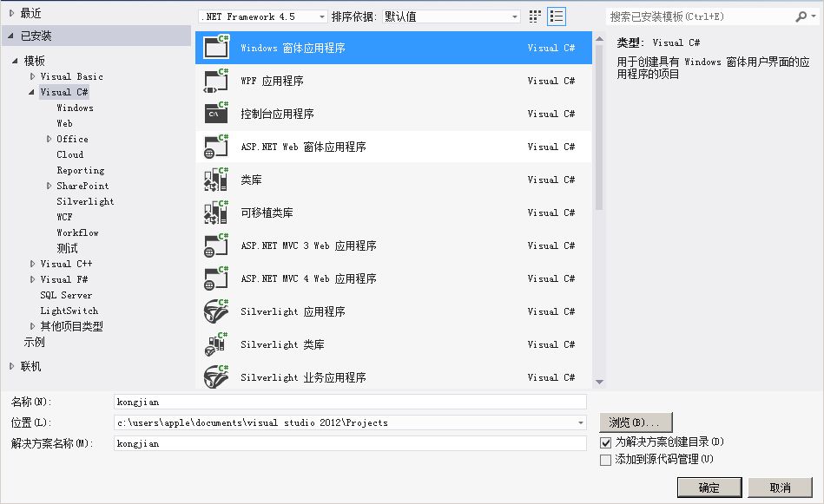Click the search magnifier icon

[801, 16]
